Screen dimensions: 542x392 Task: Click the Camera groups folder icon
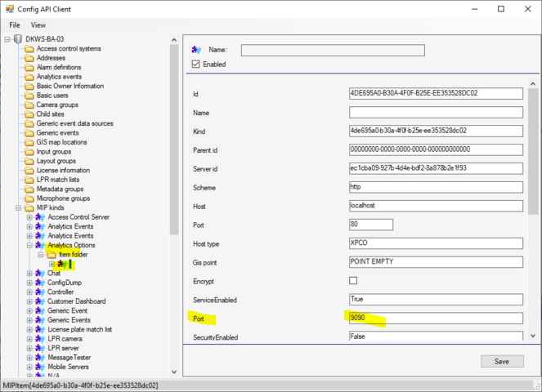[29, 105]
